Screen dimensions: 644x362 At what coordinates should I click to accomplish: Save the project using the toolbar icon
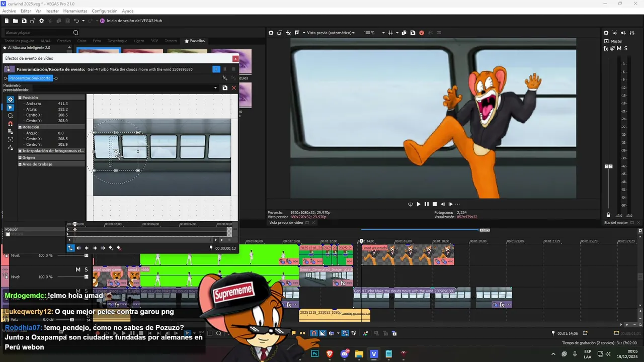coord(24,21)
